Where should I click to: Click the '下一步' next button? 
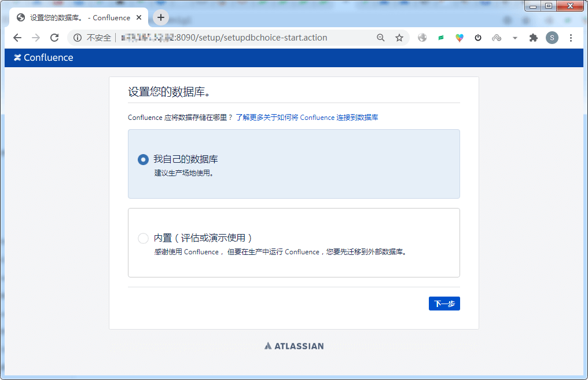point(444,304)
